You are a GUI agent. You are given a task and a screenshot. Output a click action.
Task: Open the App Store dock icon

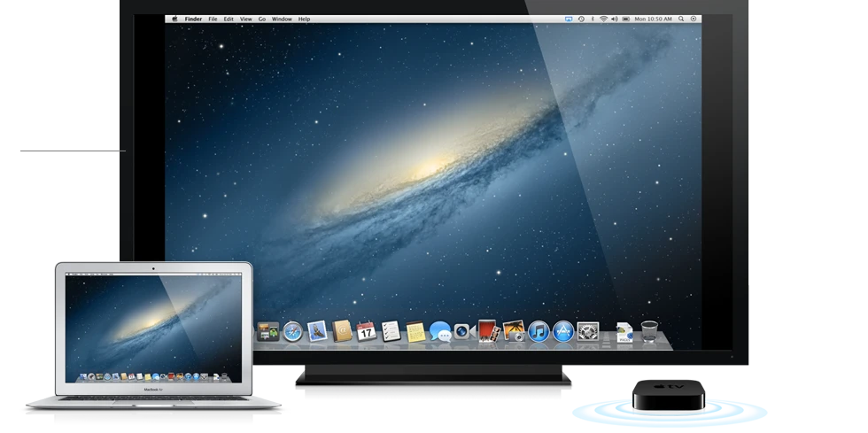pyautogui.click(x=563, y=331)
